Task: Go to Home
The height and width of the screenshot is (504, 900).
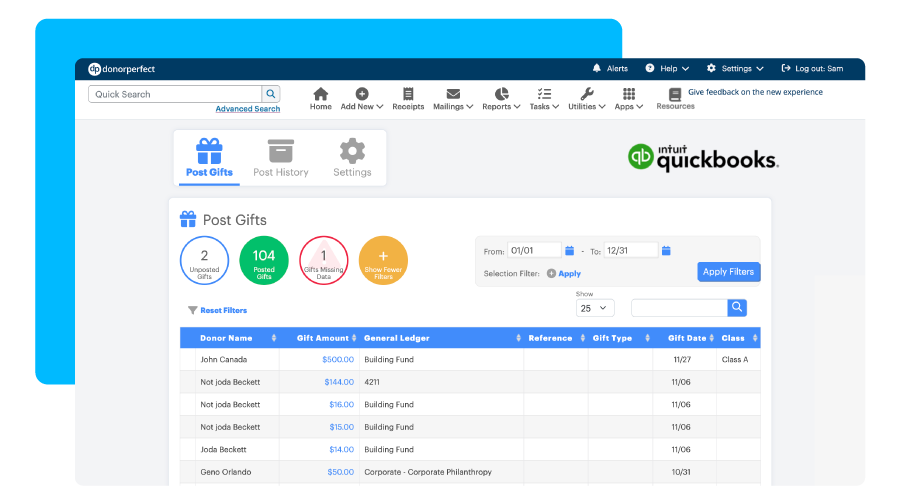Action: [320, 99]
